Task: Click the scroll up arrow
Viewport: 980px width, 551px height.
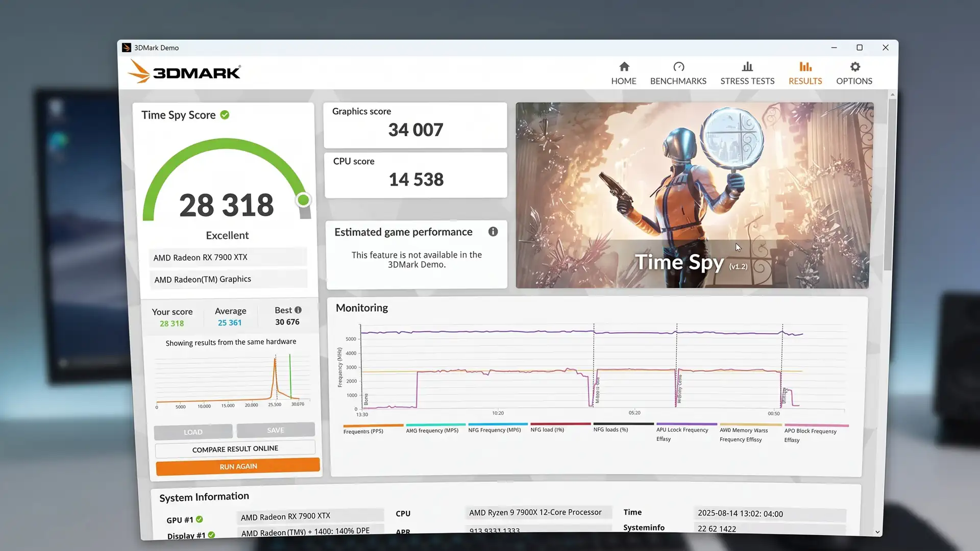Action: point(892,94)
